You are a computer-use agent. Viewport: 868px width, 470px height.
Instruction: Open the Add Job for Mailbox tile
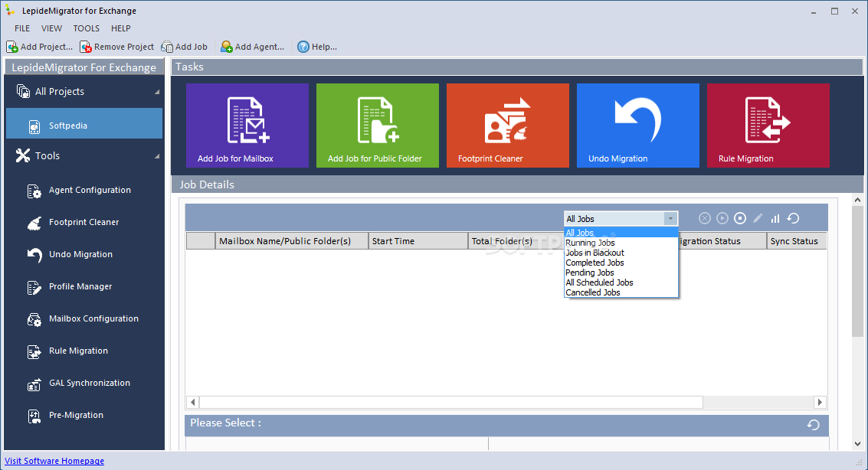(247, 126)
